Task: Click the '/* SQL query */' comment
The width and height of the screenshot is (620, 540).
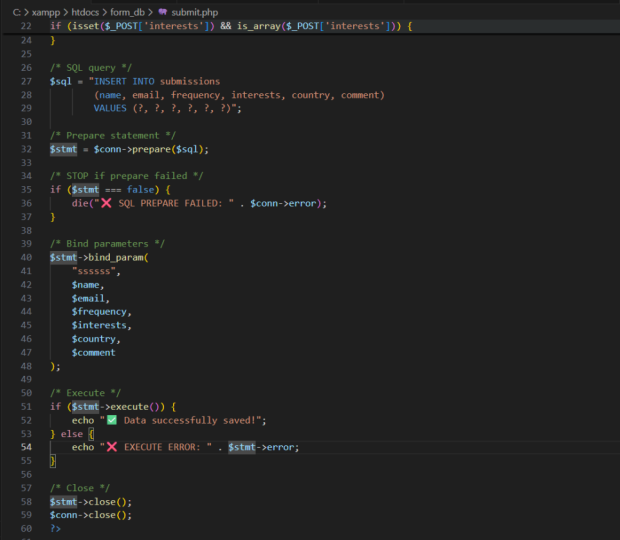Action: pos(91,68)
